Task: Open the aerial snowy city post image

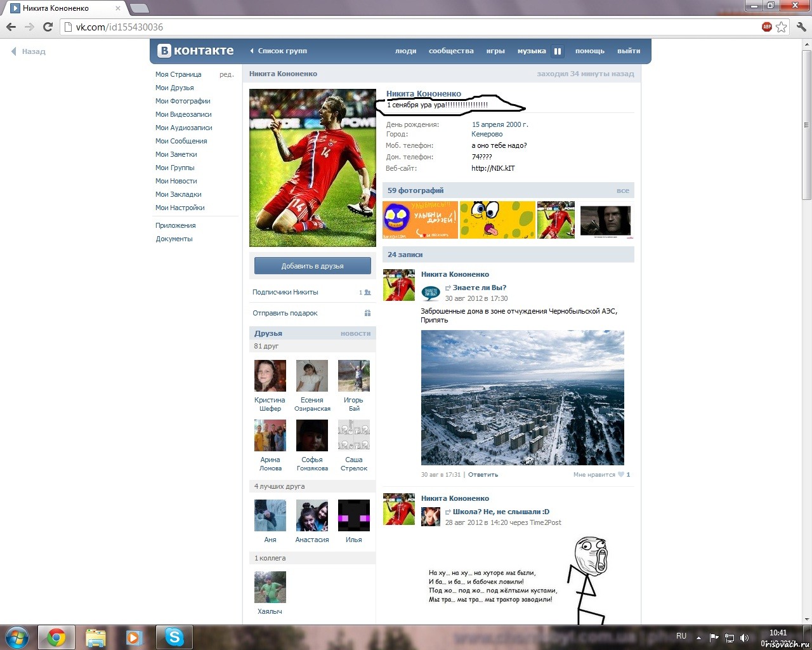Action: 523,397
